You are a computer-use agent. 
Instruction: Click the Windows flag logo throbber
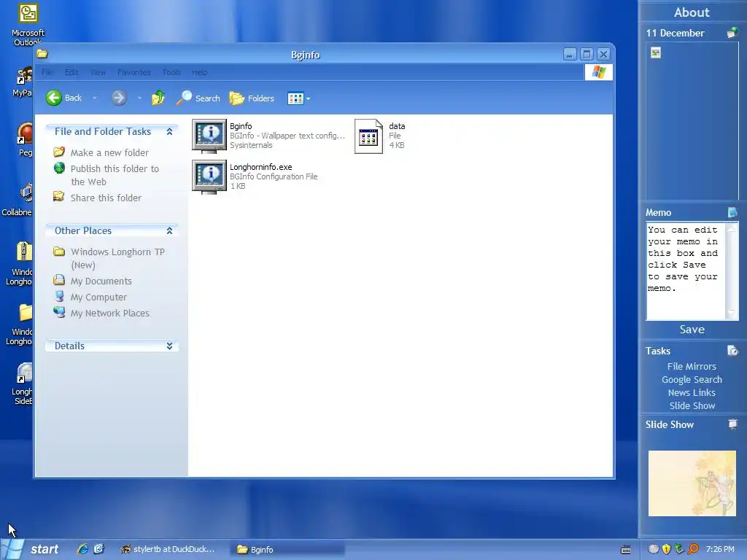[598, 72]
